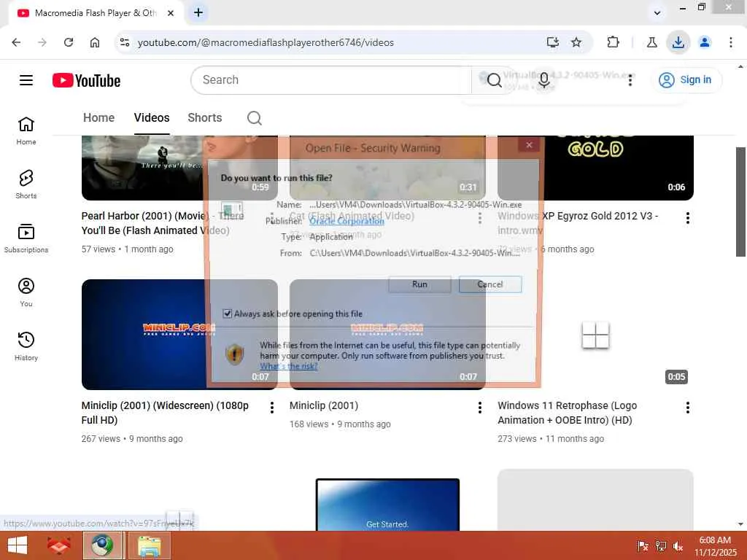Uncheck Always ask before opening this file
Screen dimensions: 747x560
[x=228, y=314]
